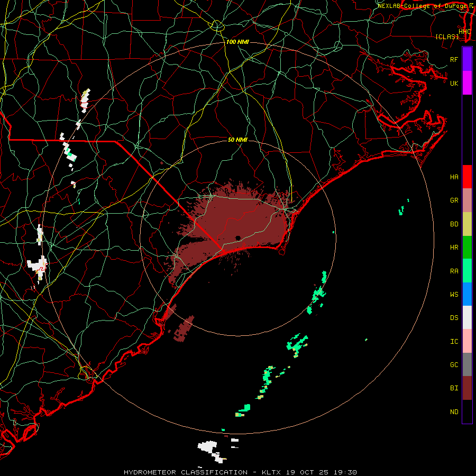Screen dimensions: 476x476
Task: Click the RF purple legend swatch
Action: [x=467, y=59]
